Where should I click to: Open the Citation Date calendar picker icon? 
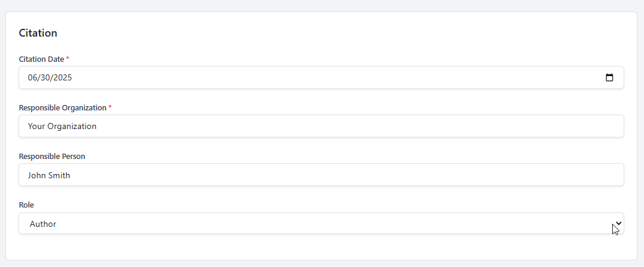pyautogui.click(x=609, y=77)
